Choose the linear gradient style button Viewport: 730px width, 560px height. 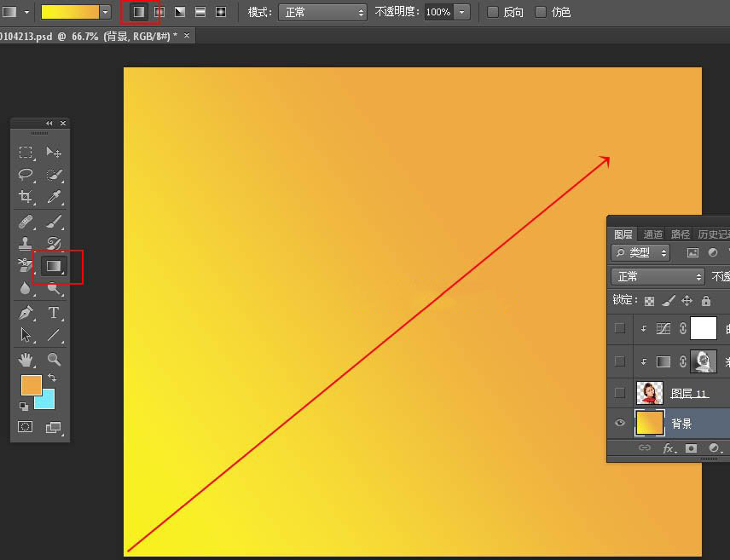coord(138,12)
